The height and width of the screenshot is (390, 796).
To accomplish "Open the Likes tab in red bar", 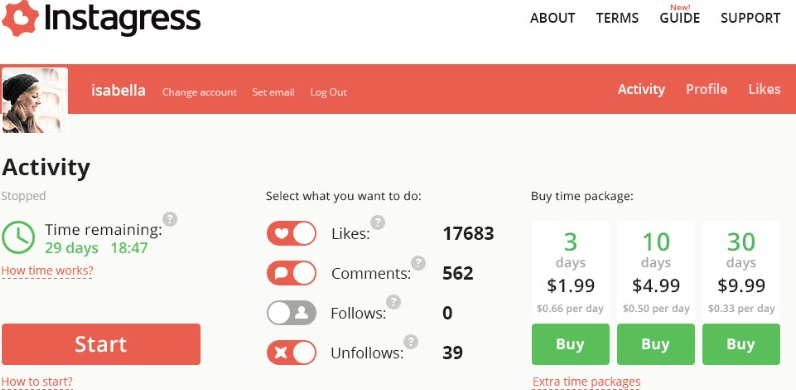I will [x=764, y=89].
